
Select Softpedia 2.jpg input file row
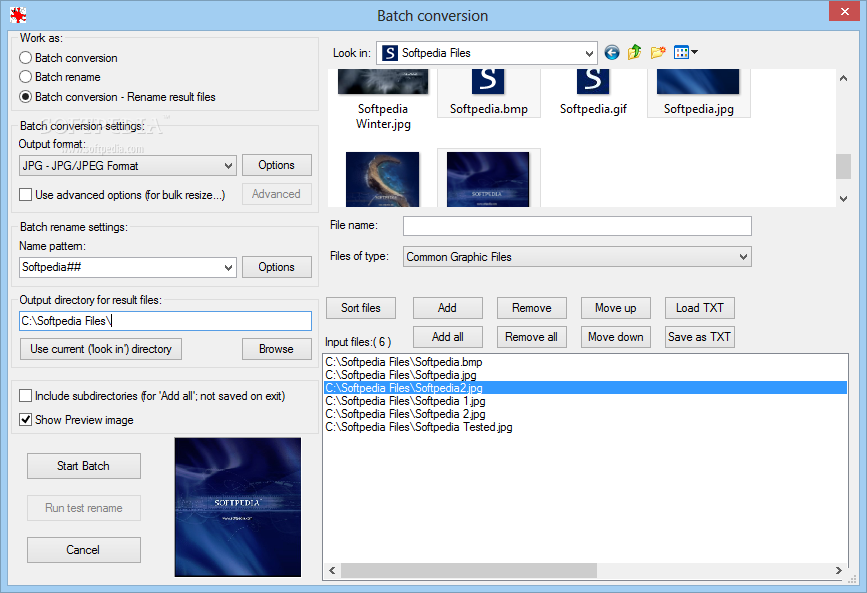585,414
